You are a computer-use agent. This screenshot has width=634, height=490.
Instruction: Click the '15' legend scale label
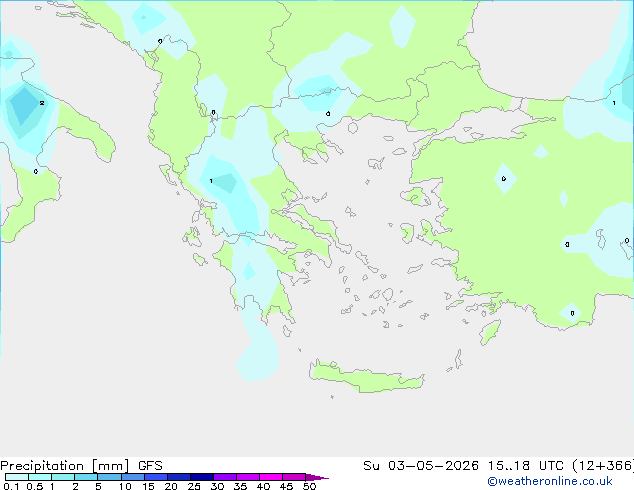tap(148, 486)
